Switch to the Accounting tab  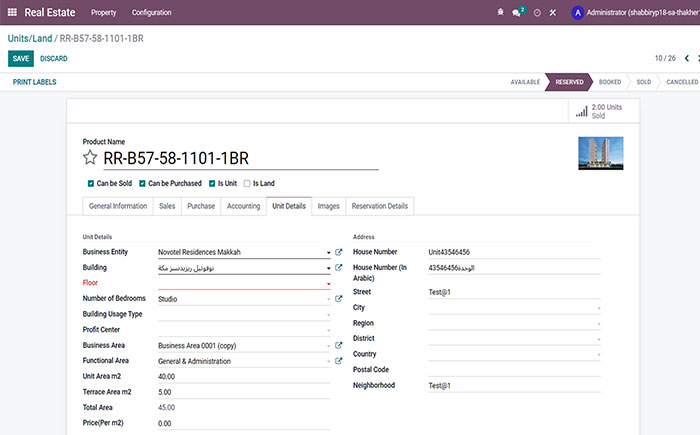coord(243,206)
